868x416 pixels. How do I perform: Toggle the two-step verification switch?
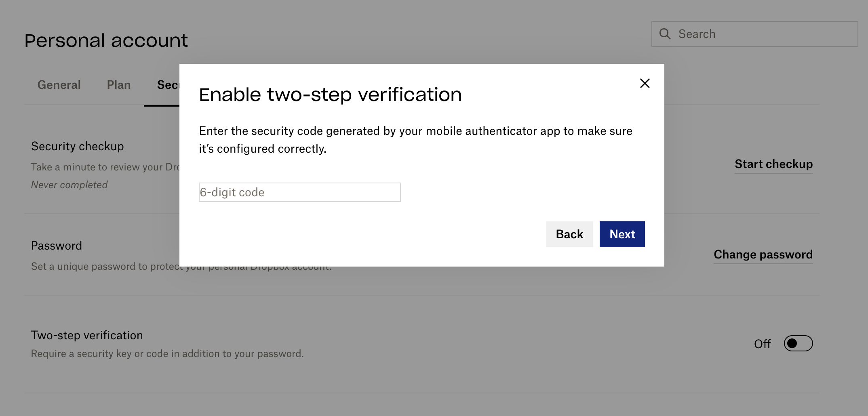(x=798, y=343)
